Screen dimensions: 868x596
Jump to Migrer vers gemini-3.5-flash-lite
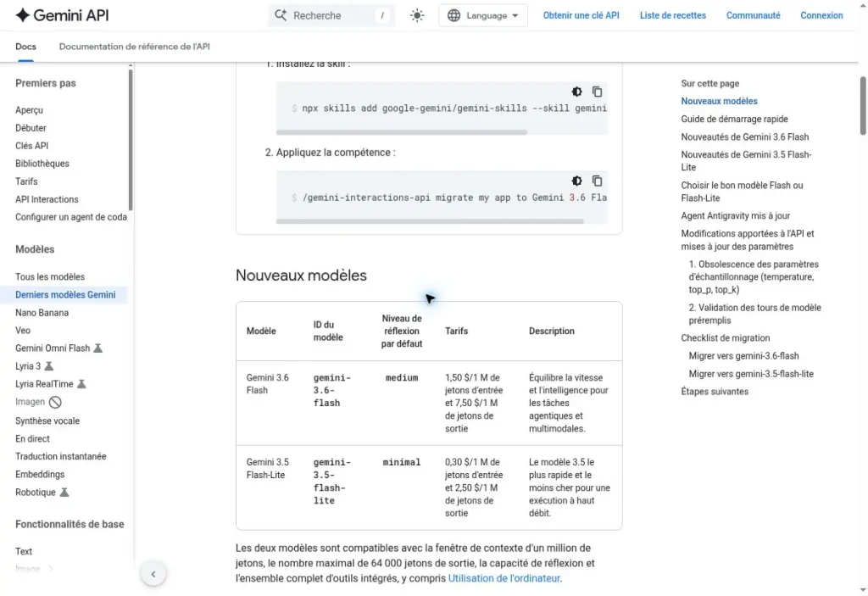click(751, 374)
